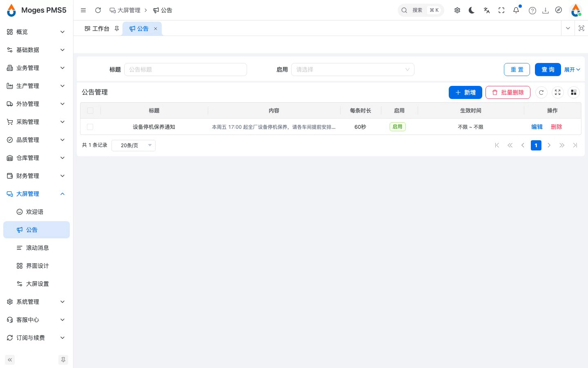Click the 查询 button

(x=548, y=70)
